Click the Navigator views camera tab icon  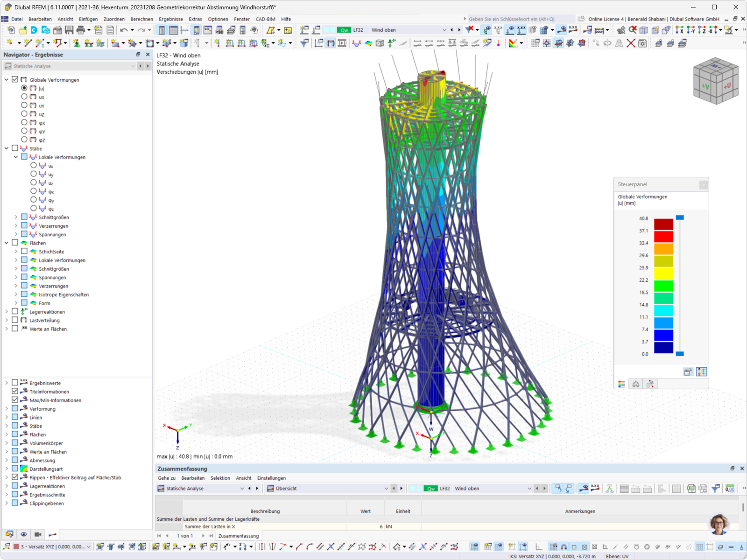[x=38, y=534]
